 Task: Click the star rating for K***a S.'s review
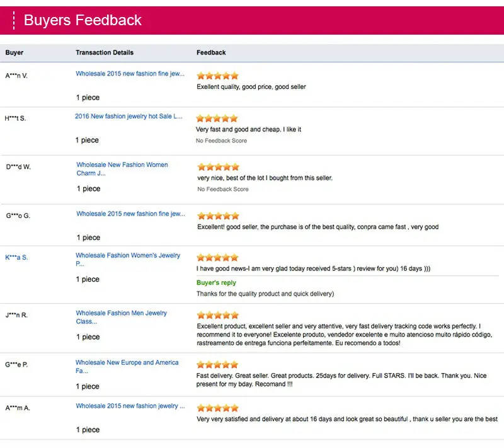(x=217, y=258)
